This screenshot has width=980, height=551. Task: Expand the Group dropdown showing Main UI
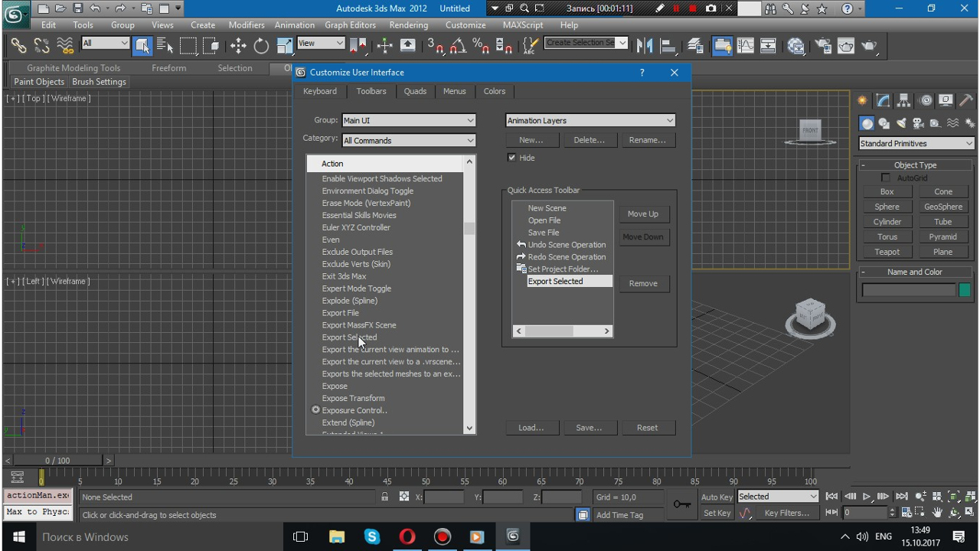click(x=408, y=120)
